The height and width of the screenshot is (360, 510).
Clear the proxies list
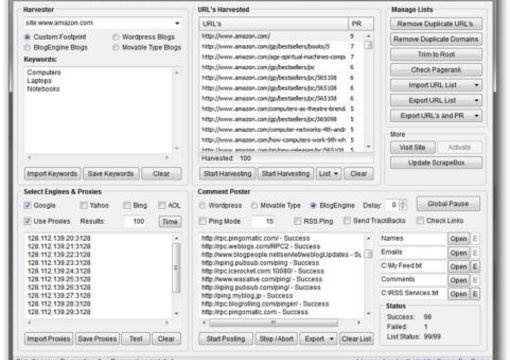[x=166, y=339]
